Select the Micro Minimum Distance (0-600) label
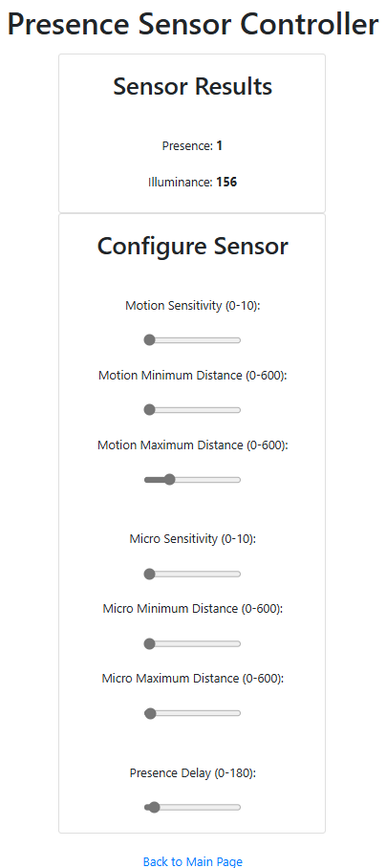 (x=192, y=609)
